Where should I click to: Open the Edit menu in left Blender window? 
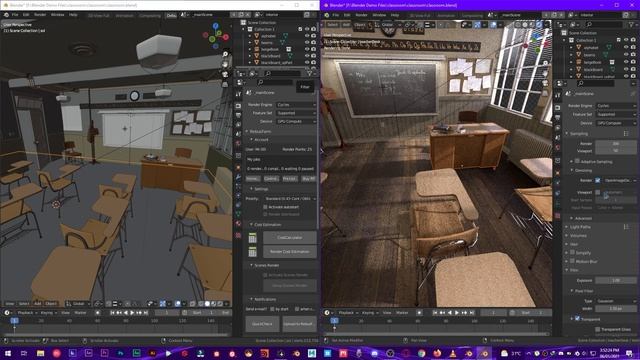pyautogui.click(x=26, y=15)
